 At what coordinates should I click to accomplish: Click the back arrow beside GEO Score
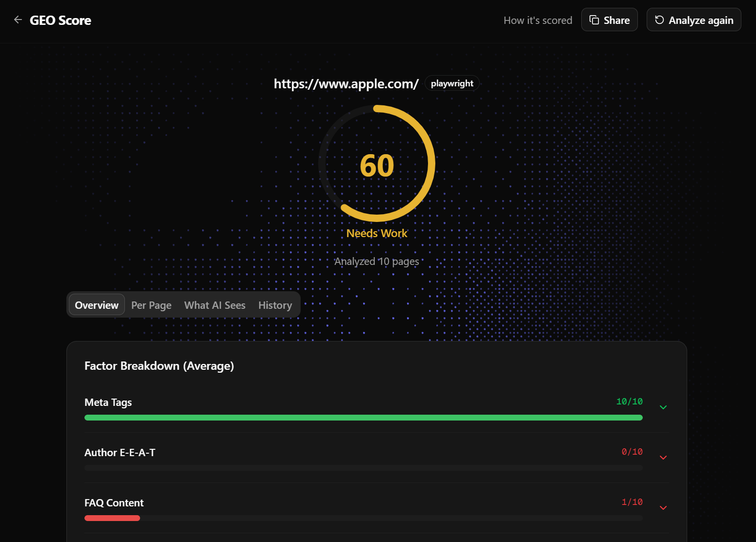tap(18, 20)
